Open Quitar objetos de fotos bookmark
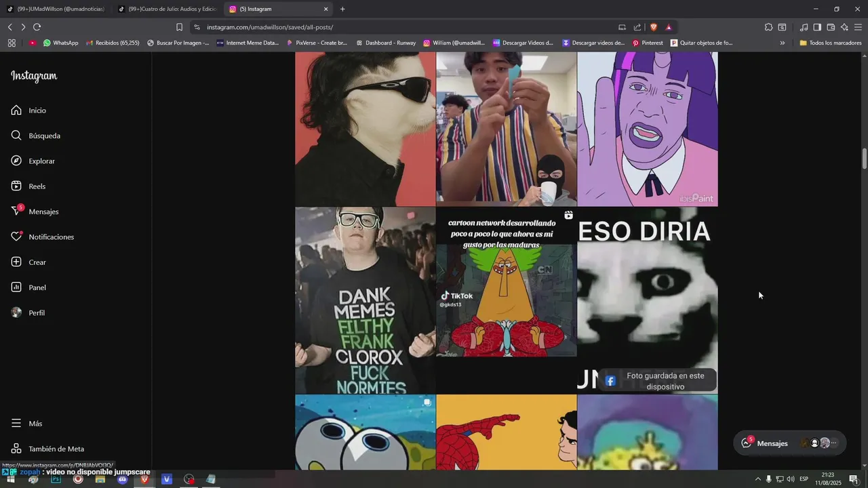Screen dimensions: 868x488 tap(701, 43)
